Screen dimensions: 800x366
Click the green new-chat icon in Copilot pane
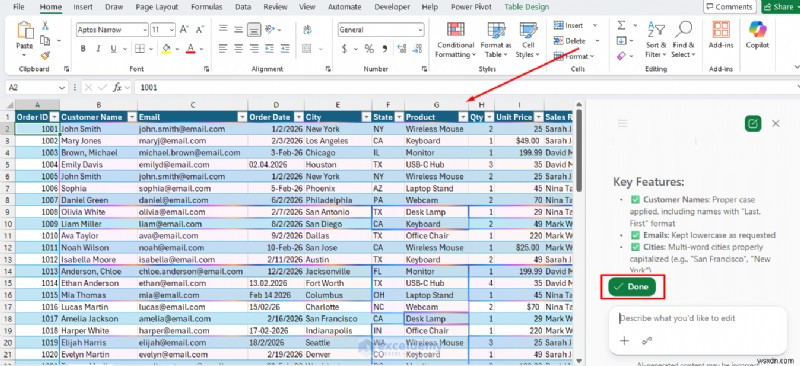pyautogui.click(x=753, y=123)
